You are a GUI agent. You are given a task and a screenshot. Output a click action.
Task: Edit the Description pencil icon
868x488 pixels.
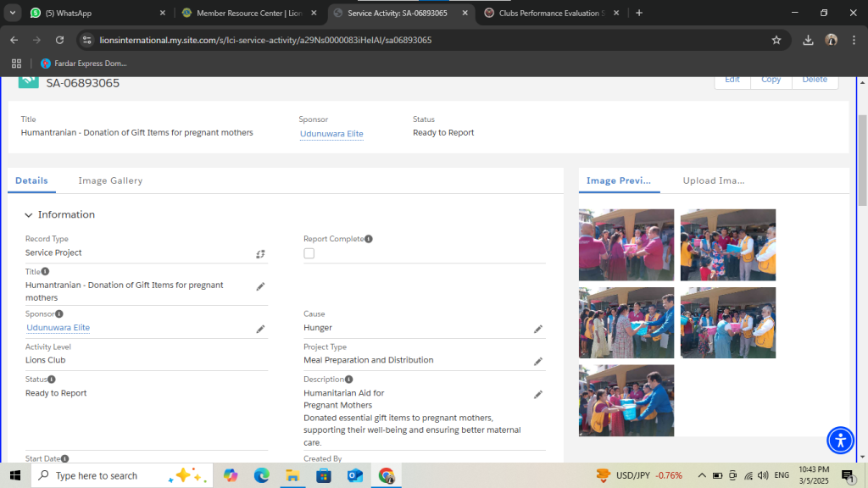538,395
